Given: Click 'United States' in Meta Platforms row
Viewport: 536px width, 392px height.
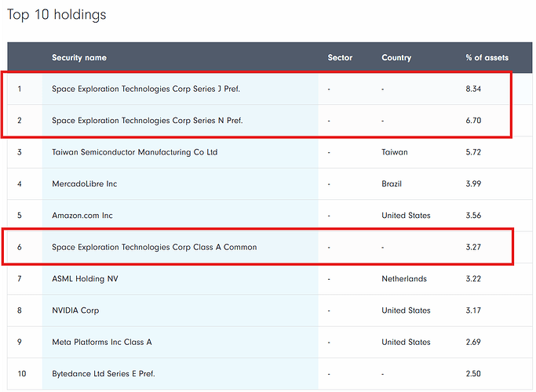Looking at the screenshot, I should (406, 342).
